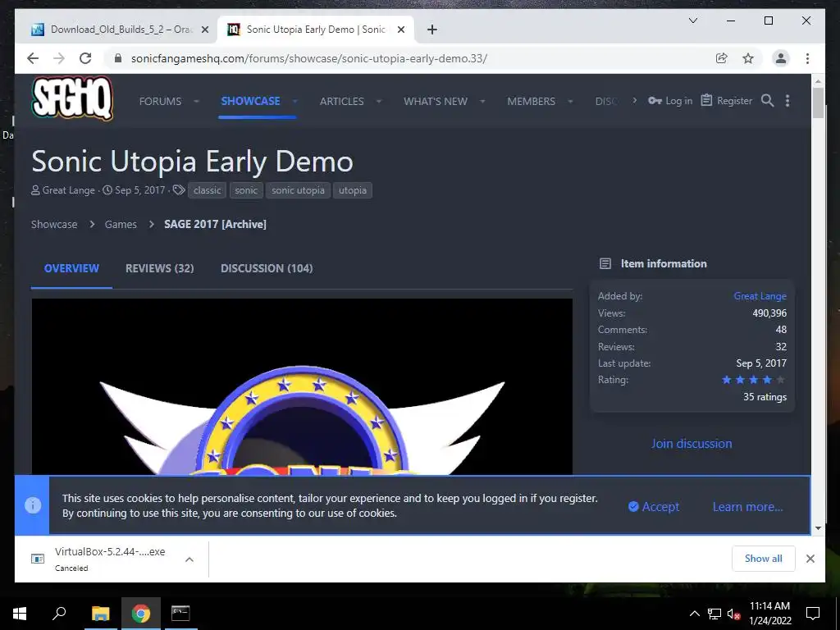840x630 pixels.
Task: Open the Articles nav item
Action: click(x=342, y=101)
